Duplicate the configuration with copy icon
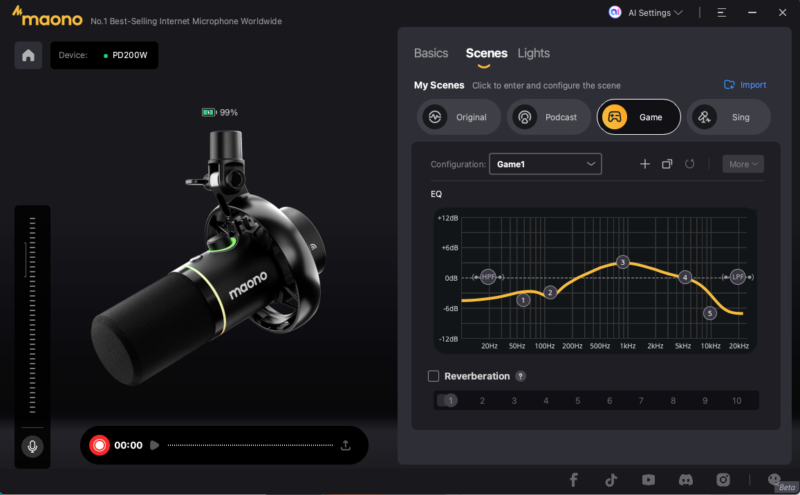Screen dimensions: 800x495 667,164
